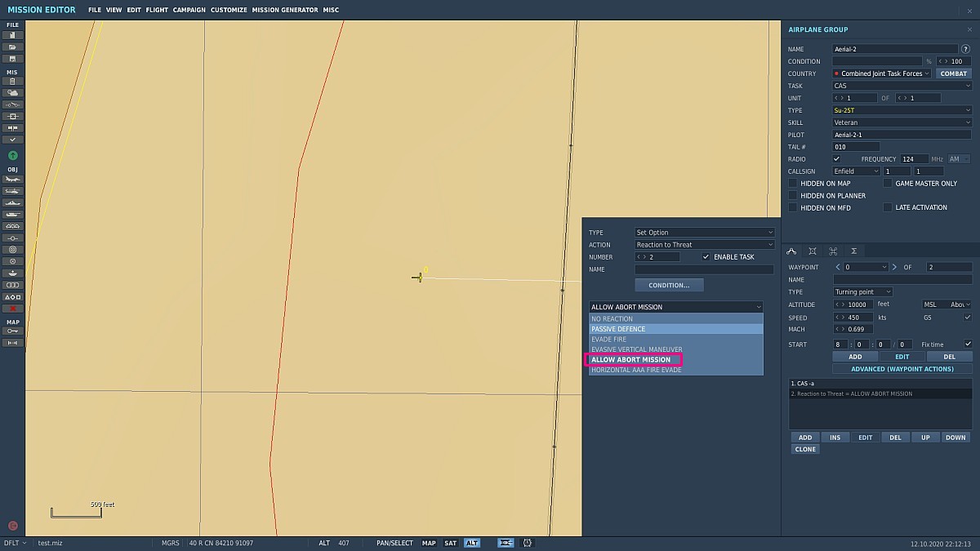The height and width of the screenshot is (551, 980).
Task: Open the weather cloud icon
Action: [x=12, y=93]
